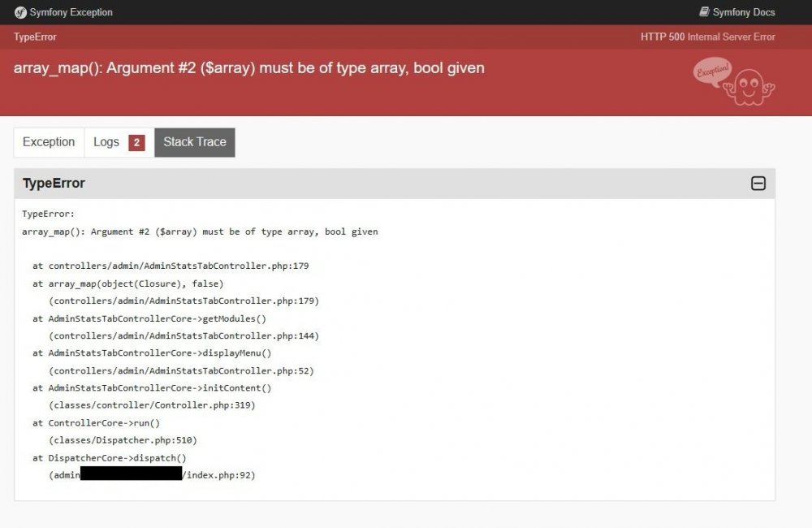Click '(classes/Dispatcher.php:510)' line
The width and height of the screenshot is (812, 528).
(123, 440)
